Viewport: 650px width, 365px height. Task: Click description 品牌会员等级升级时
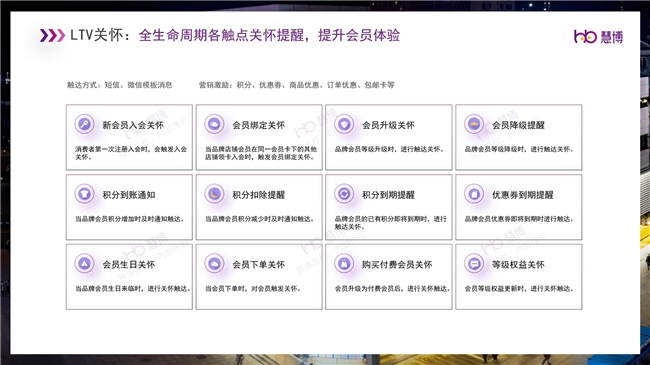(390, 149)
